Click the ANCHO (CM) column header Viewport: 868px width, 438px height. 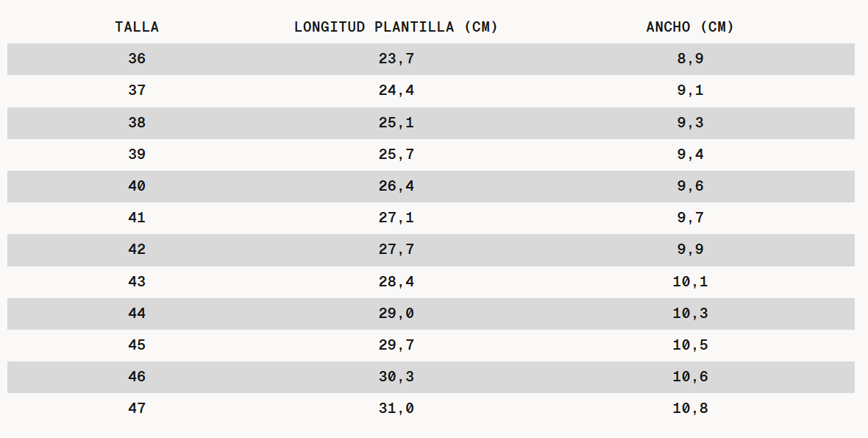(690, 27)
